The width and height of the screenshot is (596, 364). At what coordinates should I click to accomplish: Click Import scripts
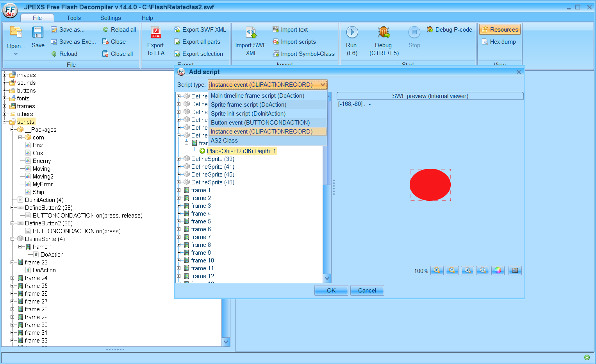point(294,42)
